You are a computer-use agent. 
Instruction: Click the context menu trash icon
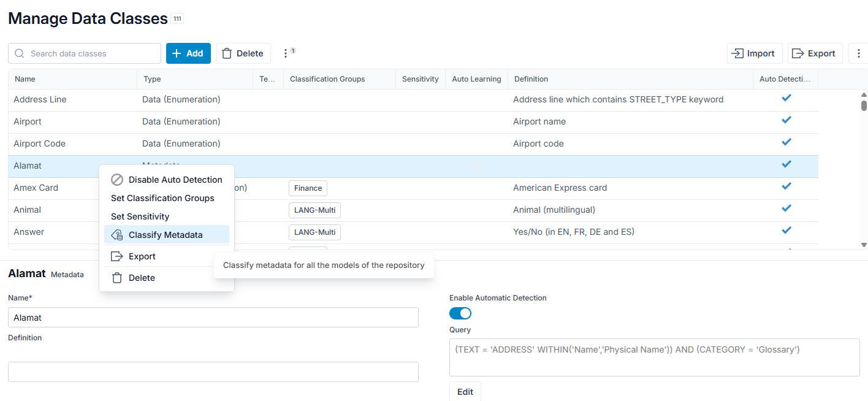(117, 278)
